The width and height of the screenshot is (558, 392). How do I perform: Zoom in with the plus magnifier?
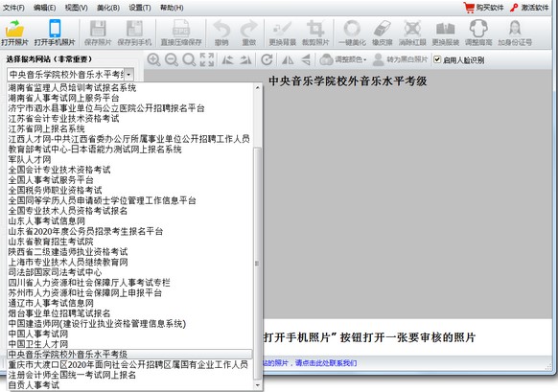[153, 59]
